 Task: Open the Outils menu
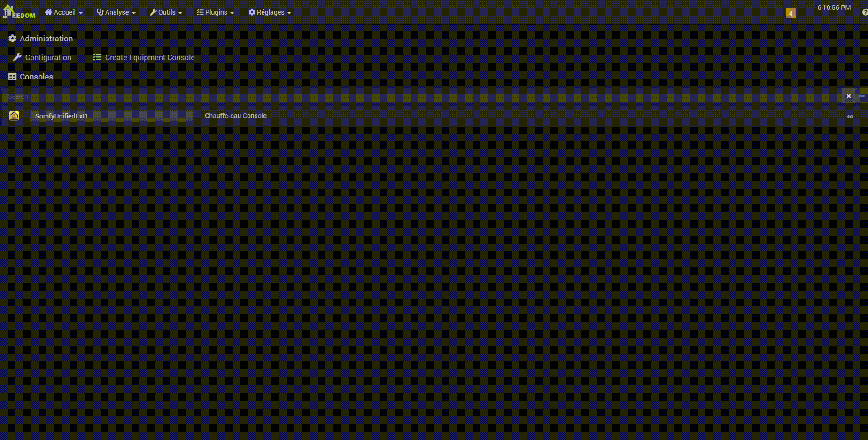(166, 12)
